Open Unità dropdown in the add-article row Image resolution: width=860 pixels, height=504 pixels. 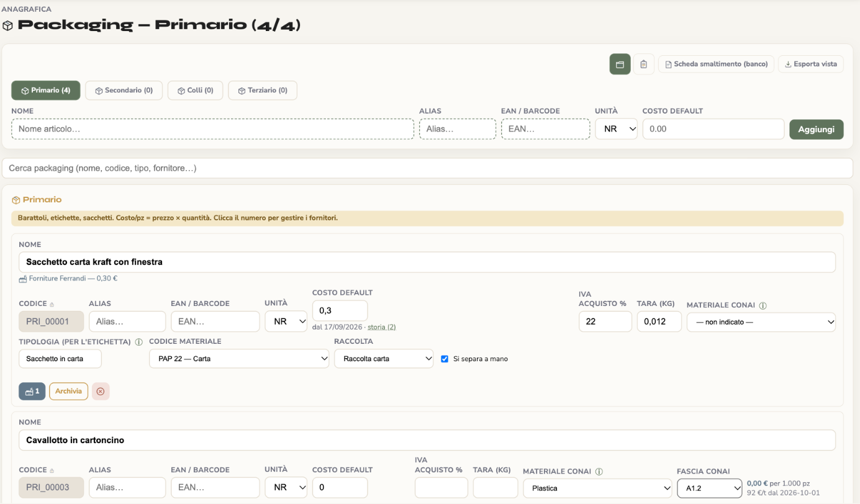616,128
